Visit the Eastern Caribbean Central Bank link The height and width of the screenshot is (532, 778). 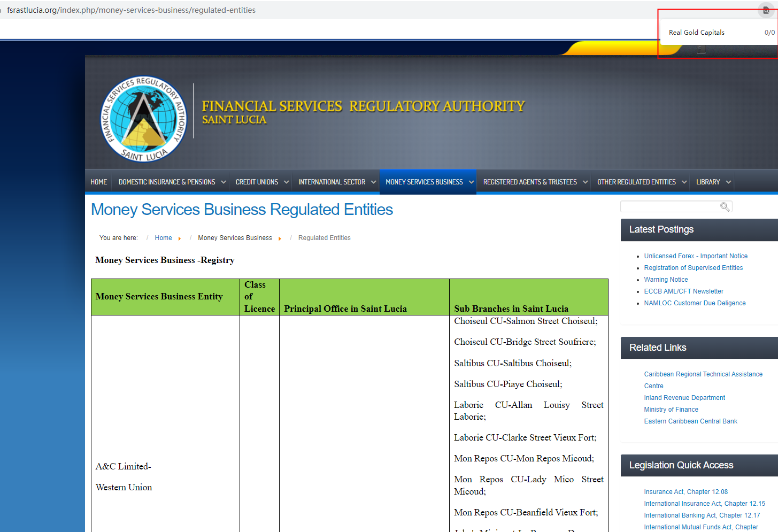click(690, 421)
